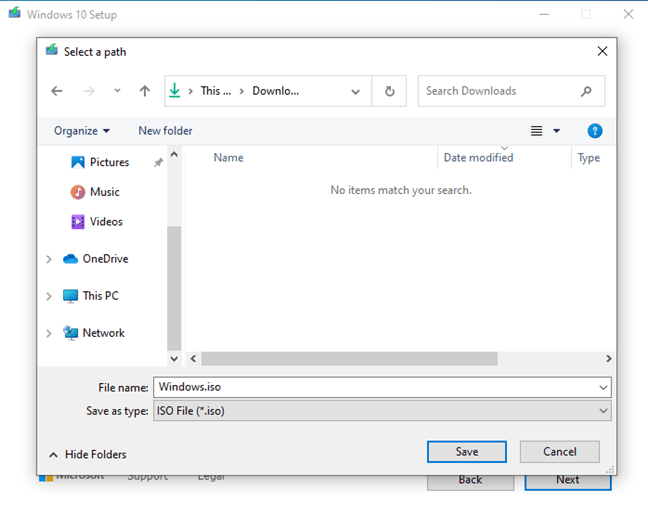Click the Cancel button
Screen dimensions: 648x513
(560, 451)
